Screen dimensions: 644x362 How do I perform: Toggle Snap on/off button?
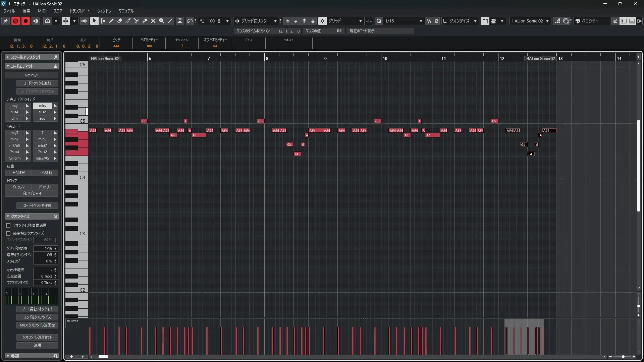pyautogui.click(x=322, y=21)
